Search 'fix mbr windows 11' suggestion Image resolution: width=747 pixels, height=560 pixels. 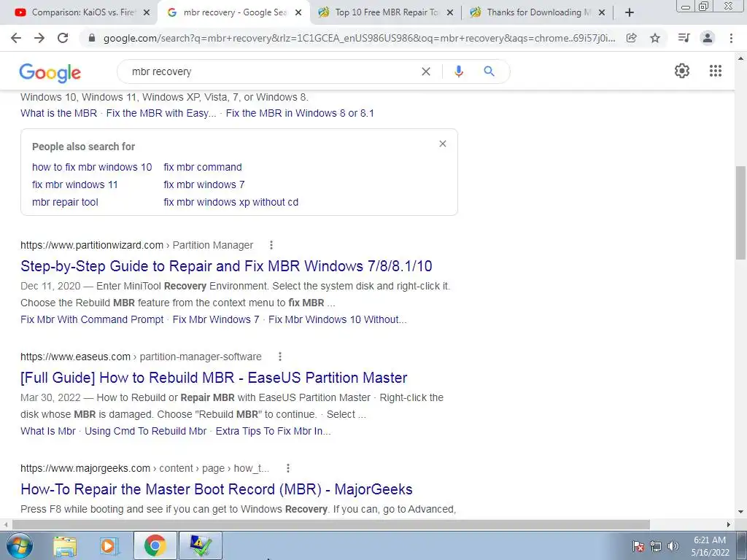click(75, 184)
